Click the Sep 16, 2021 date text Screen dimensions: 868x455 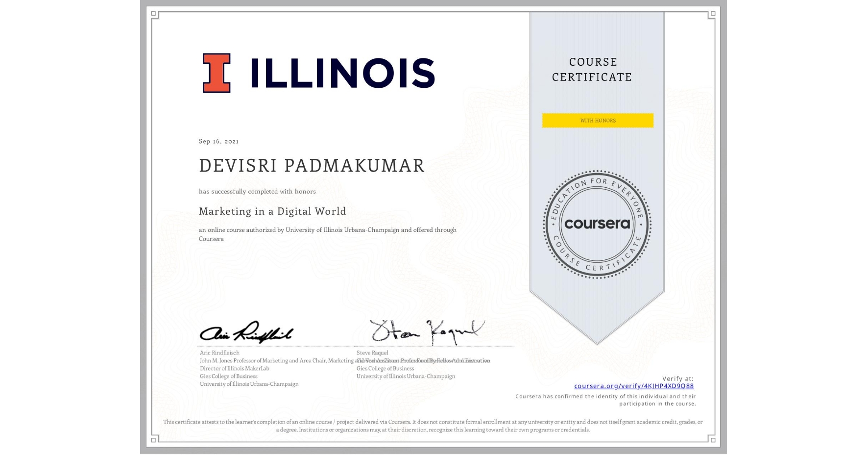[x=218, y=141]
